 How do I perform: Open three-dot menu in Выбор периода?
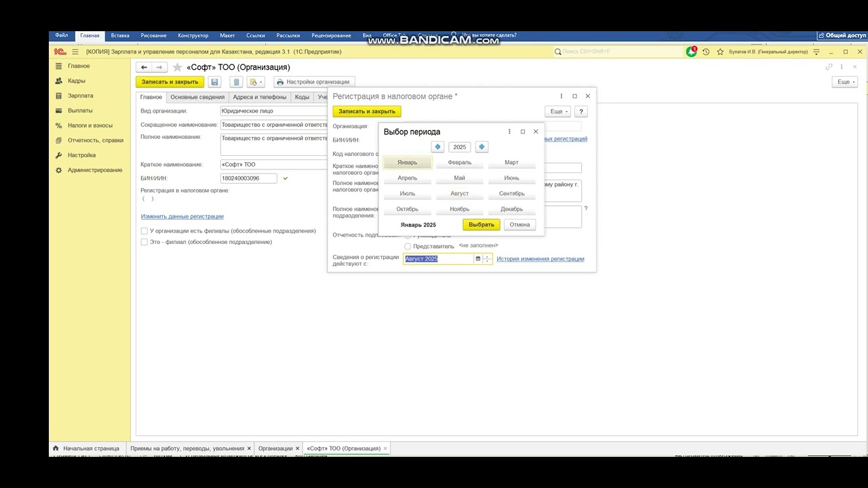tap(509, 131)
